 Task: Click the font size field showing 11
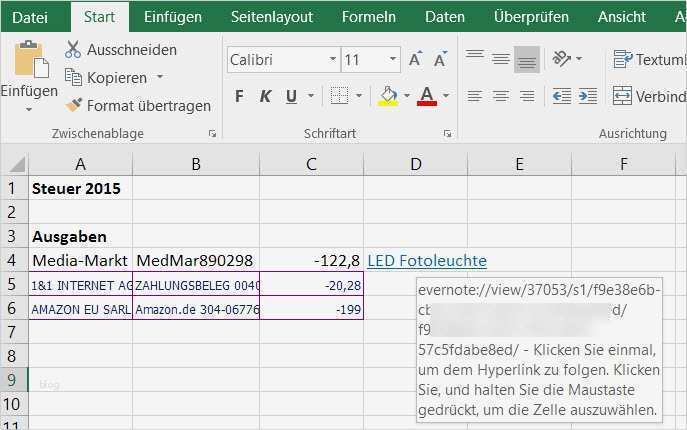click(364, 60)
